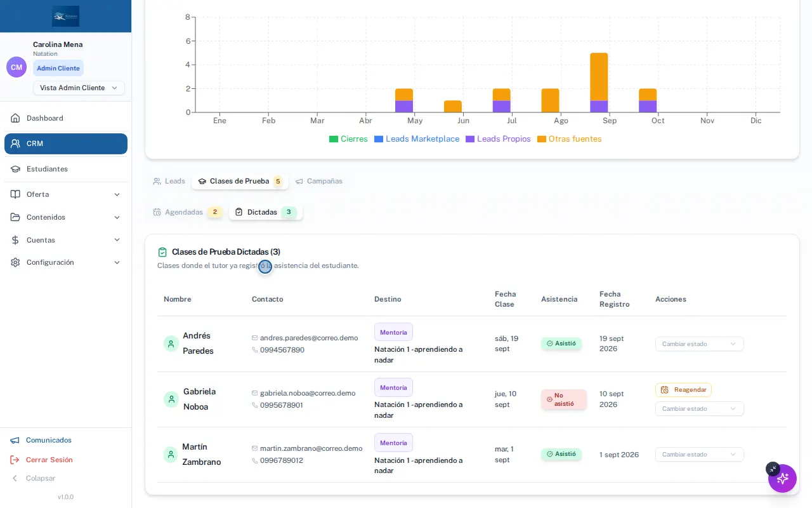812x508 pixels.
Task: Toggle Leads Propios series in legend
Action: pos(498,139)
